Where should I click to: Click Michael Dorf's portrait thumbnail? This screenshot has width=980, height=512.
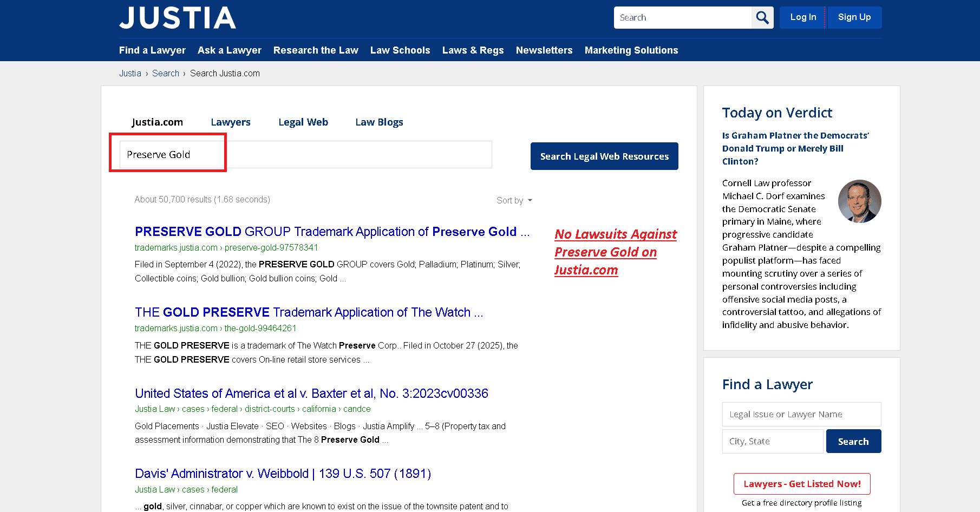coord(859,201)
